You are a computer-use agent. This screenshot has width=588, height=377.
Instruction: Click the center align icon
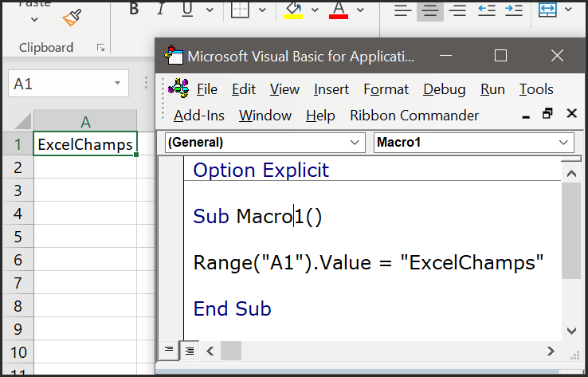click(430, 9)
